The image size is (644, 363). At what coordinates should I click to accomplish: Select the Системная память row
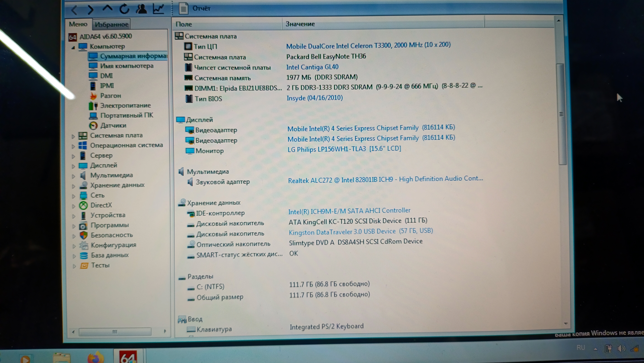pyautogui.click(x=271, y=78)
